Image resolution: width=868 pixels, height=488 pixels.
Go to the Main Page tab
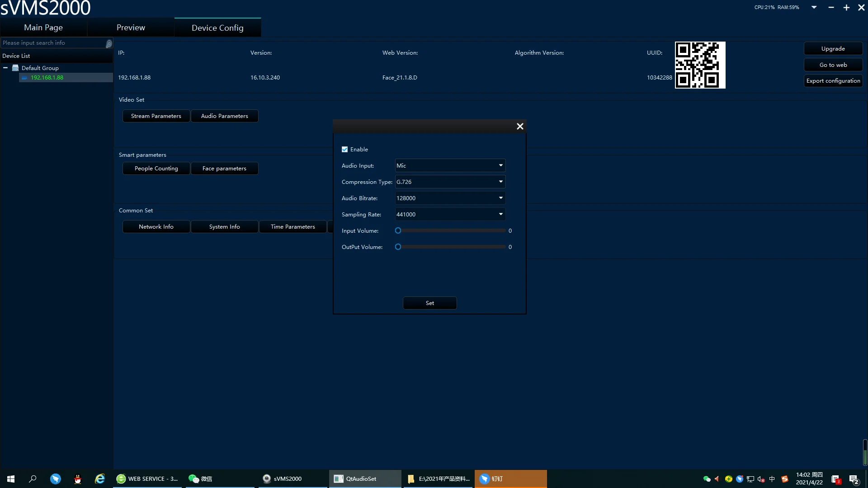tap(43, 28)
